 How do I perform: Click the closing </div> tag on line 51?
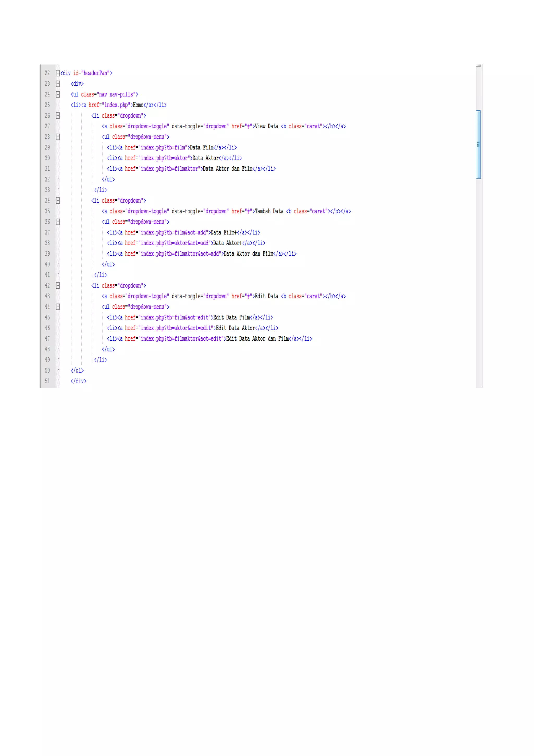click(78, 381)
